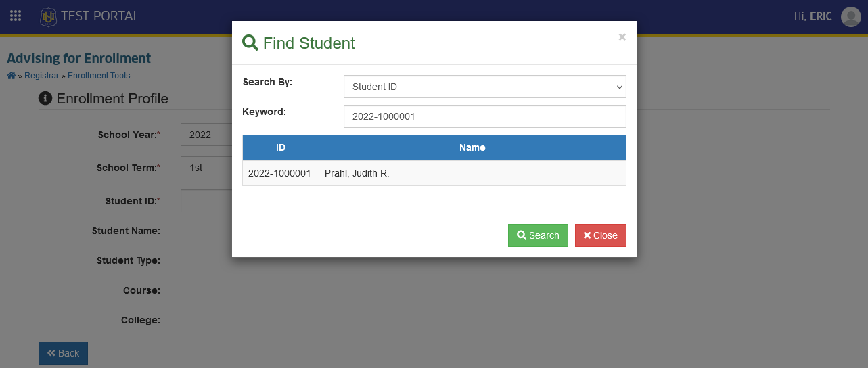The image size is (868, 368).
Task: Click the university logo in header
Action: click(x=48, y=16)
